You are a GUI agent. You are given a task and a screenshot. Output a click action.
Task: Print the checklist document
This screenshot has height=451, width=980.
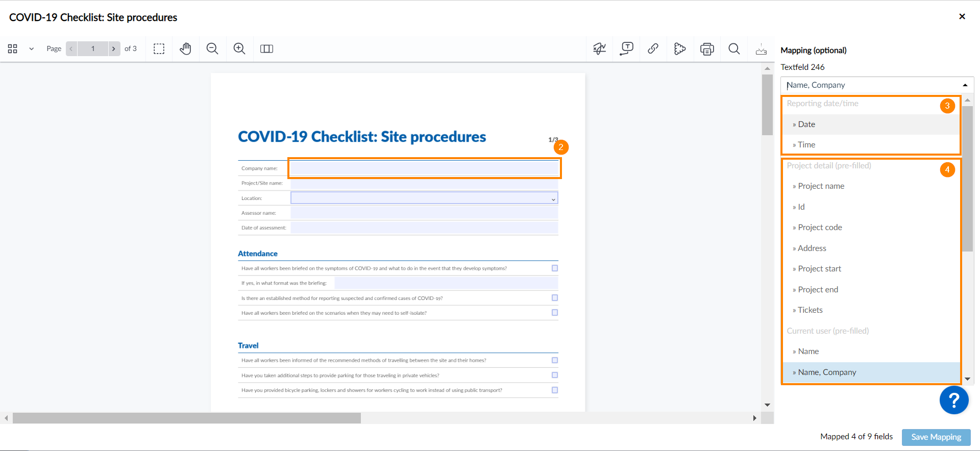tap(707, 49)
